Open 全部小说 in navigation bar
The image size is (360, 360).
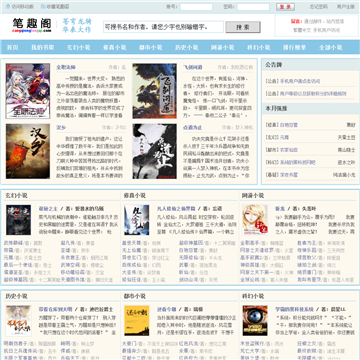pos(331,47)
